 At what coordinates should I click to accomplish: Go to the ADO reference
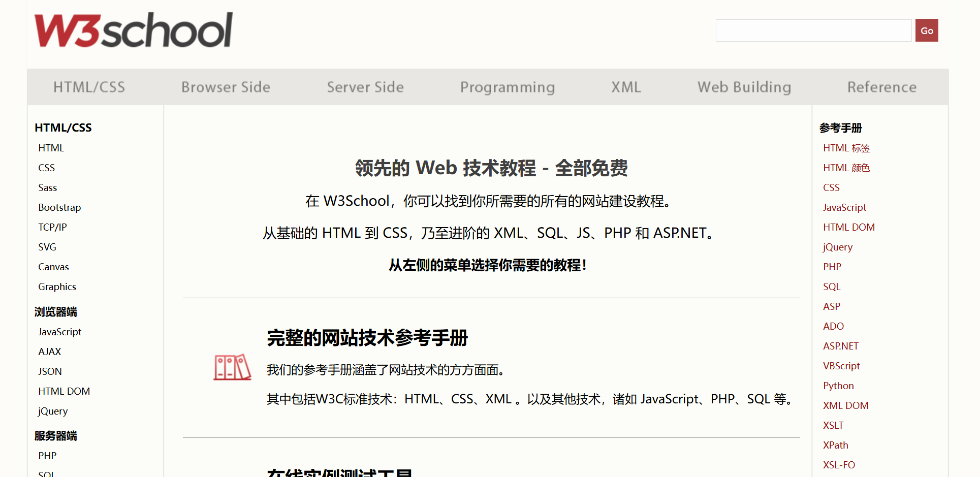click(833, 326)
